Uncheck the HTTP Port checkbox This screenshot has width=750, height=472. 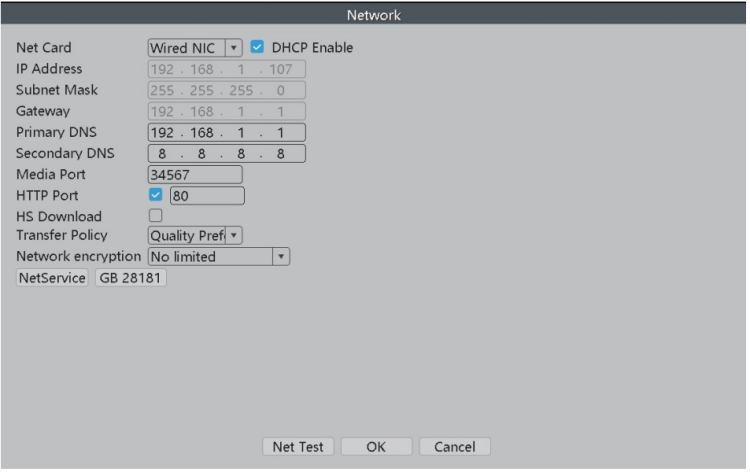156,196
